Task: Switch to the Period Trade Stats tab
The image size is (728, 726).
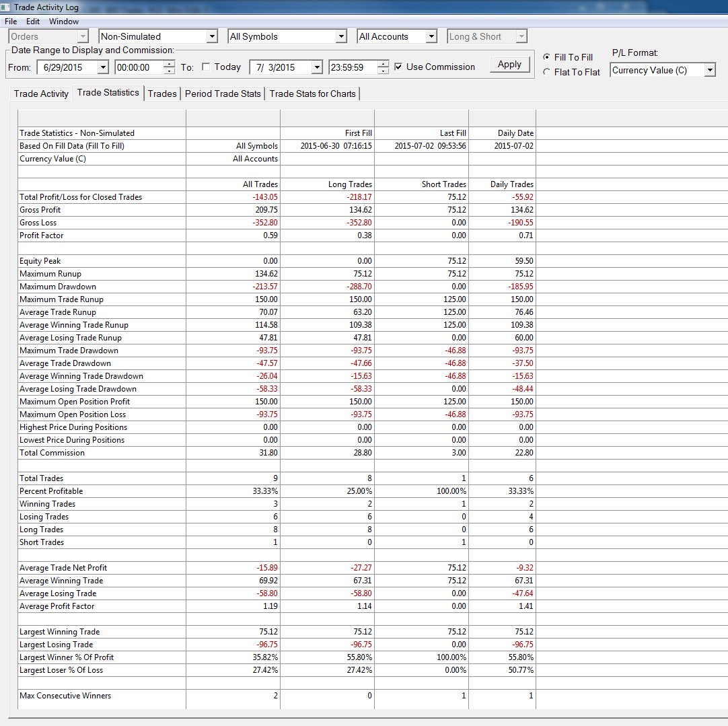Action: click(x=223, y=94)
